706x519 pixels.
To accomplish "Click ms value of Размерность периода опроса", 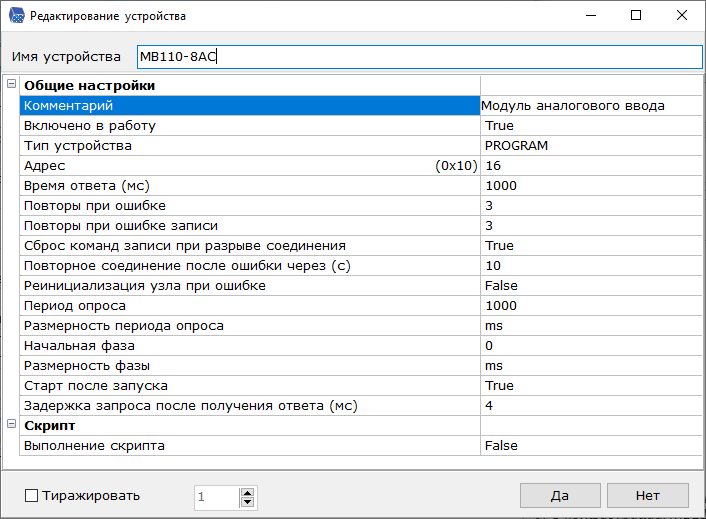I will 591,326.
